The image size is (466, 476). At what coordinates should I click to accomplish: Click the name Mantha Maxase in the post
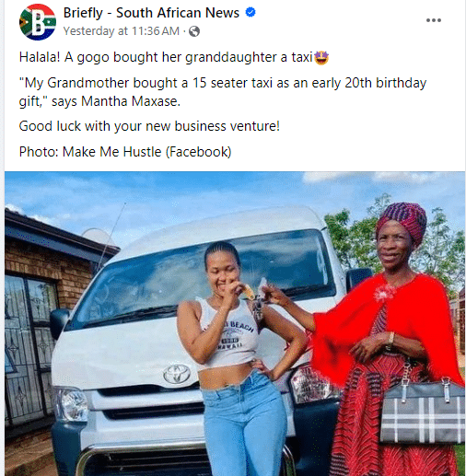pos(130,101)
